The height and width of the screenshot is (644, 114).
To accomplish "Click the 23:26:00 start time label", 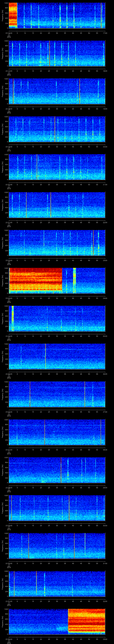I will (9, 412).
